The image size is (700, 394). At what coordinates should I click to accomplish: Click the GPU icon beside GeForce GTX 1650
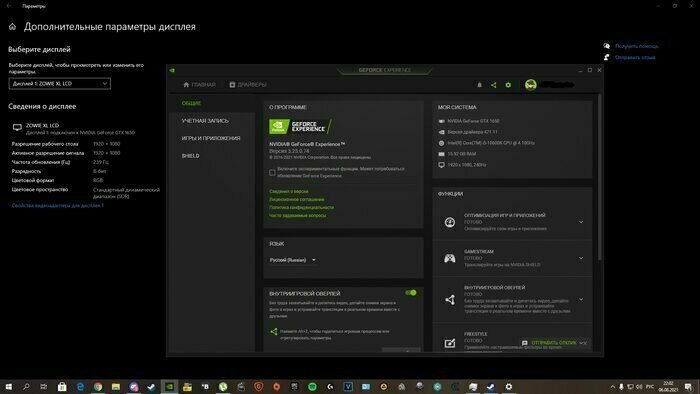442,121
